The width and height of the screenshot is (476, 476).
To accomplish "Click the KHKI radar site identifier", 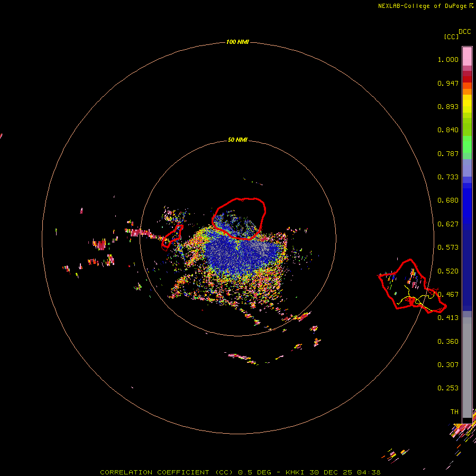I will 295,472.
